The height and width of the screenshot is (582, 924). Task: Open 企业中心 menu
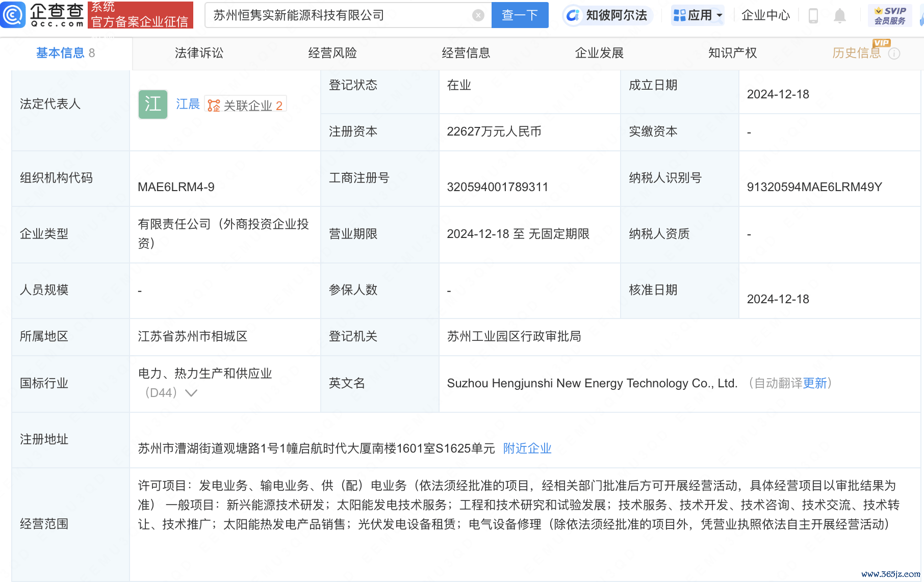click(x=765, y=15)
